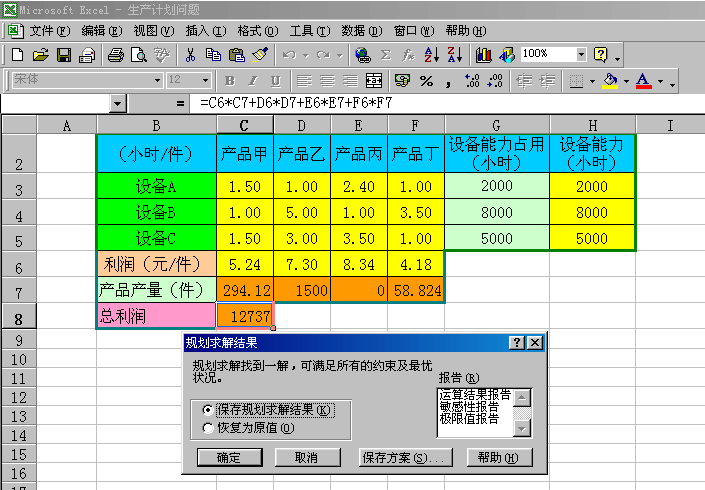
Task: Open the Paste Function fx icon
Action: coord(408,55)
